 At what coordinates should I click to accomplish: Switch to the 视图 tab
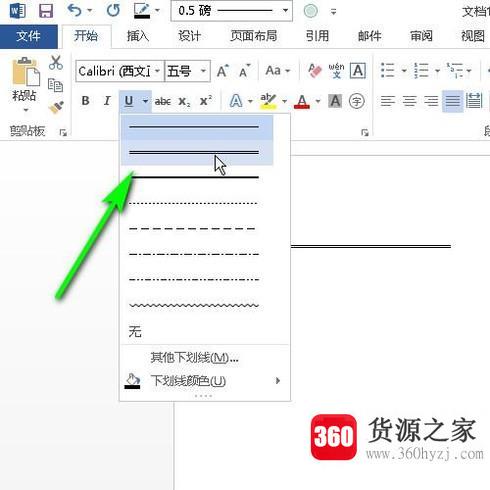pyautogui.click(x=473, y=36)
